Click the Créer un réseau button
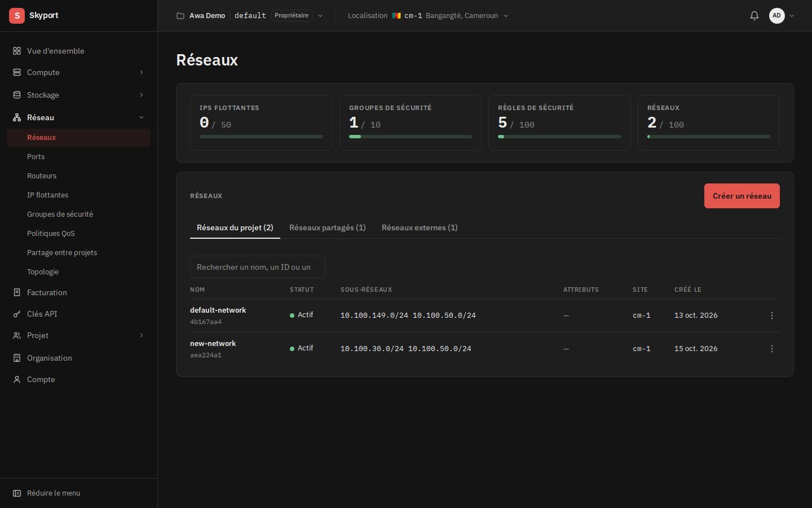Viewport: 812px width, 508px height. pos(742,196)
